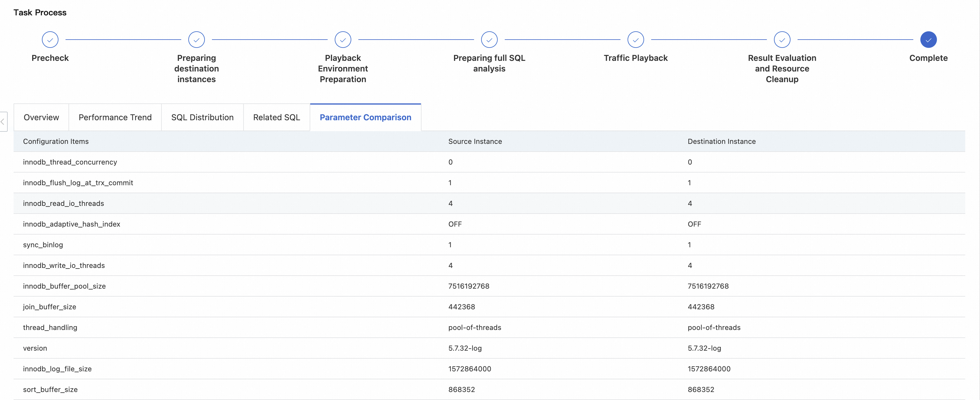Viewport: 980px width, 400px height.
Task: Click the thread_handling source value pool-of-threads
Action: click(474, 327)
